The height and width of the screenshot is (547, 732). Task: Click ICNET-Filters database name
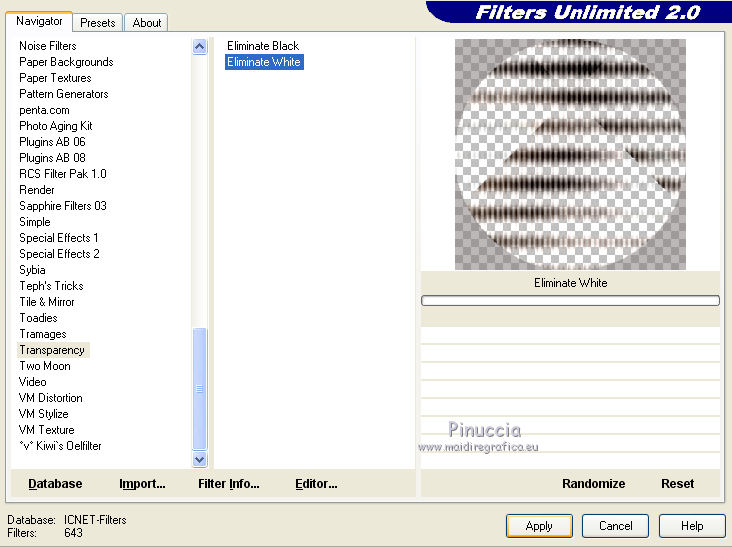click(95, 519)
